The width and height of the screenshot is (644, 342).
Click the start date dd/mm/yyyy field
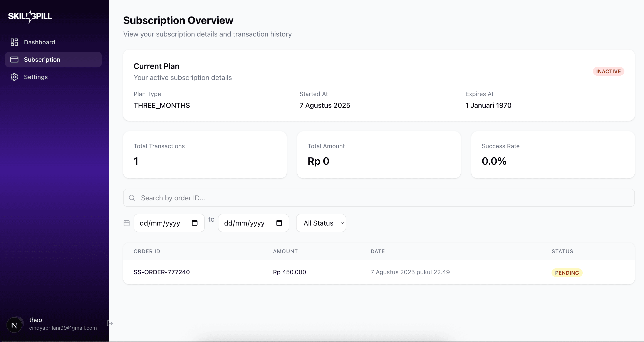coord(169,223)
